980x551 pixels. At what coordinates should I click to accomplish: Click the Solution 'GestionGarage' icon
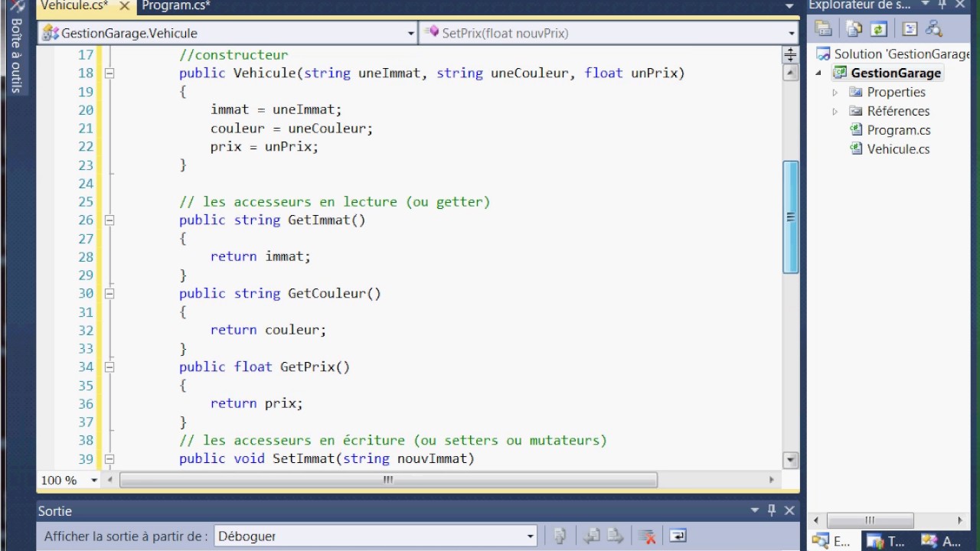(823, 54)
